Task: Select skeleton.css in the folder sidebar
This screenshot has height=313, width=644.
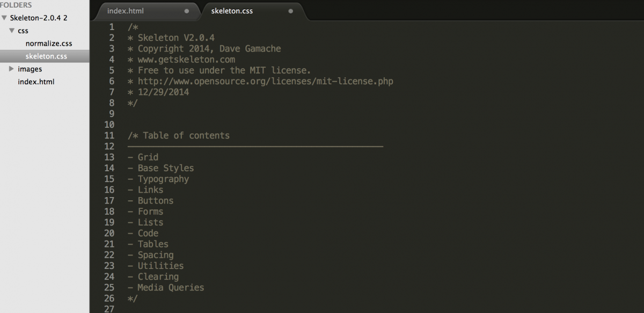Action: click(46, 56)
